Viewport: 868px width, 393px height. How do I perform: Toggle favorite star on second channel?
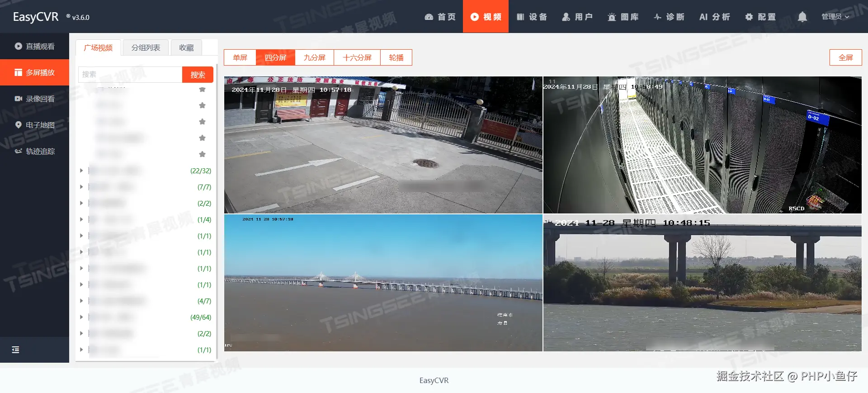point(202,105)
